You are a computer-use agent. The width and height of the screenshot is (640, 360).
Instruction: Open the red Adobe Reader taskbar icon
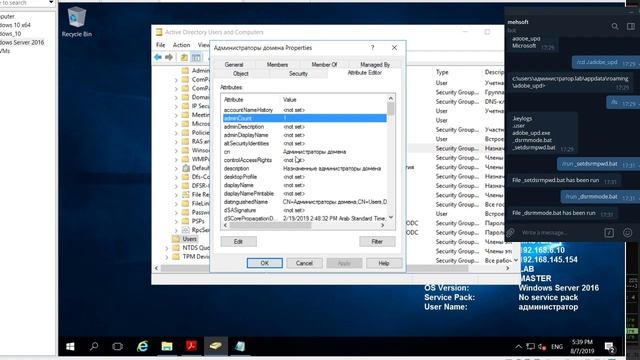coord(191,347)
